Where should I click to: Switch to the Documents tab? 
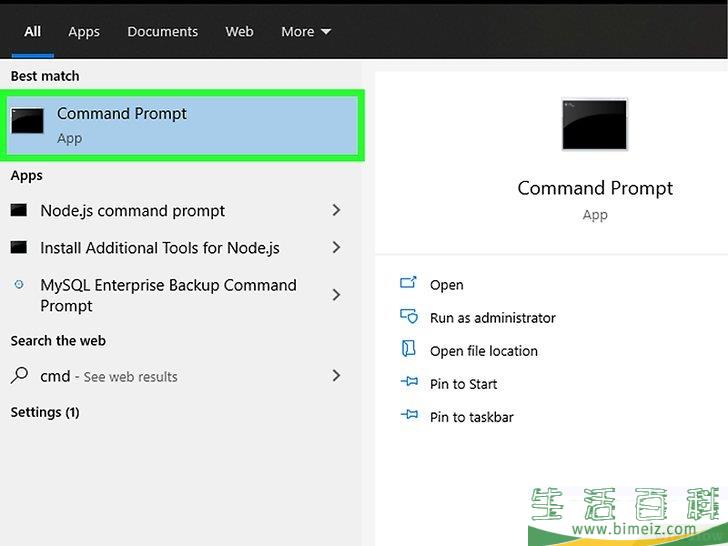coord(162,32)
